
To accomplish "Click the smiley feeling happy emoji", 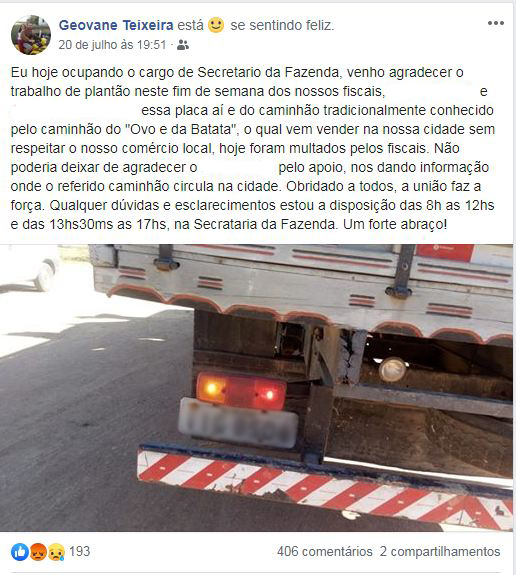I will [x=216, y=25].
